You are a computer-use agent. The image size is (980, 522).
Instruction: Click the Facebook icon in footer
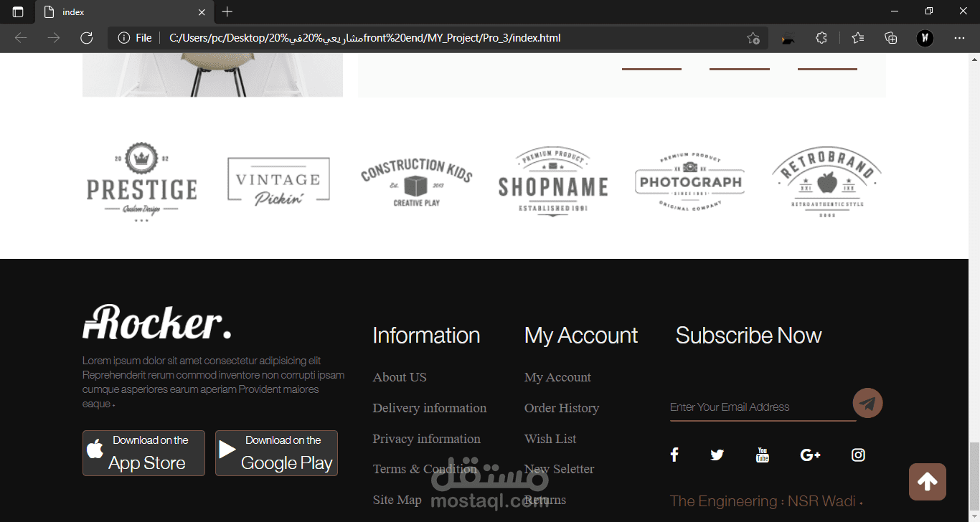pyautogui.click(x=674, y=455)
